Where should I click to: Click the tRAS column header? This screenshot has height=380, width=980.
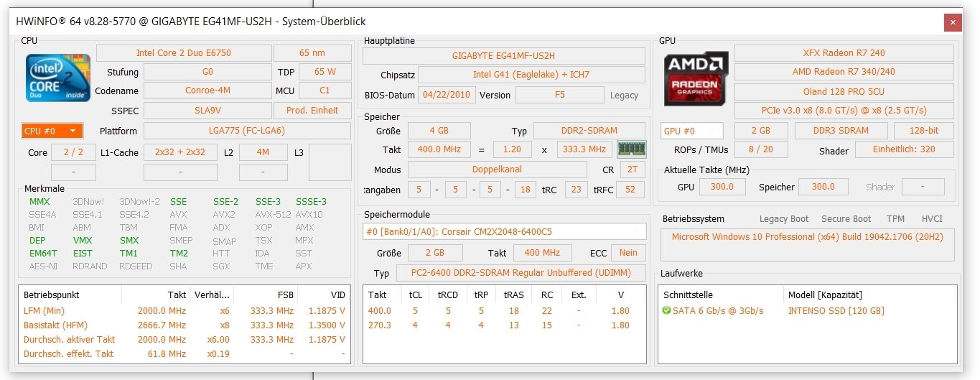pyautogui.click(x=515, y=295)
